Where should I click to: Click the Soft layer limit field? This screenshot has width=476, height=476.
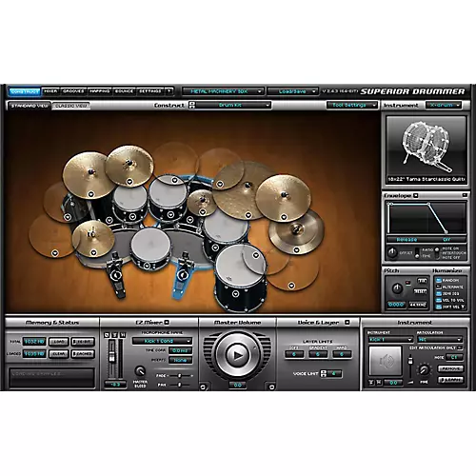click(x=294, y=354)
